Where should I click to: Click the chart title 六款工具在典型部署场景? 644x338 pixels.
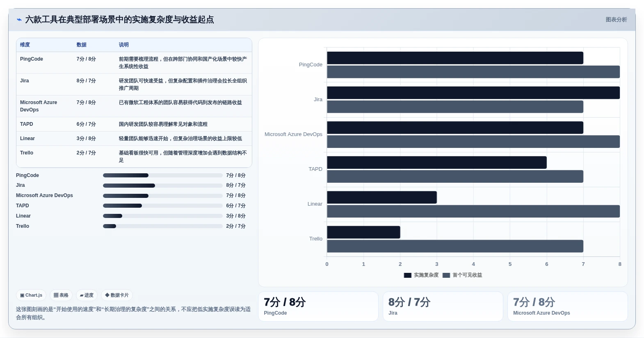click(x=119, y=20)
